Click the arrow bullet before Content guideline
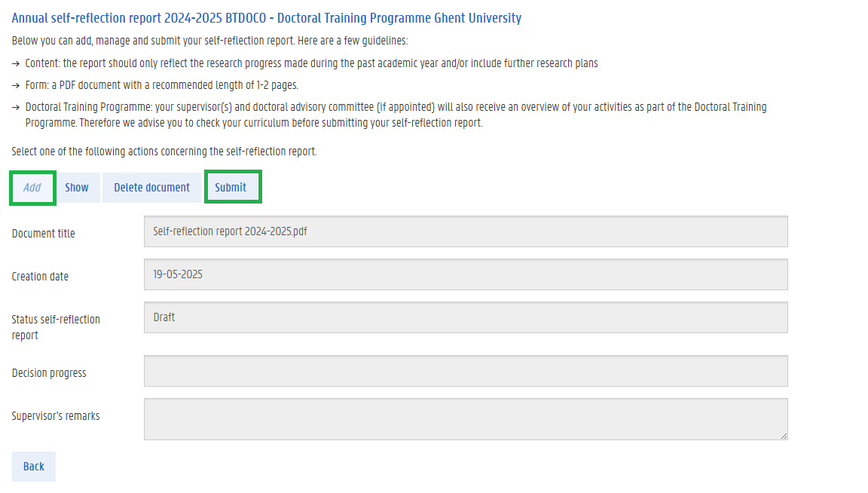This screenshot has height=493, width=868. point(17,64)
